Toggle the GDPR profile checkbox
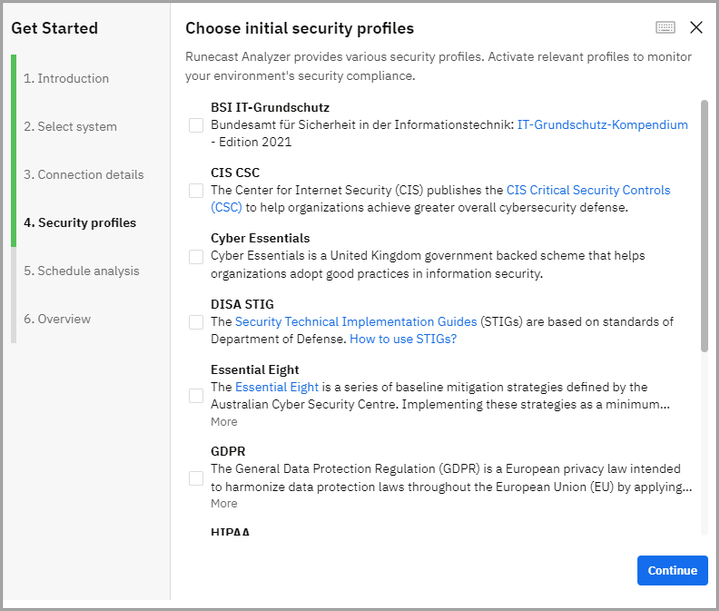 click(196, 478)
